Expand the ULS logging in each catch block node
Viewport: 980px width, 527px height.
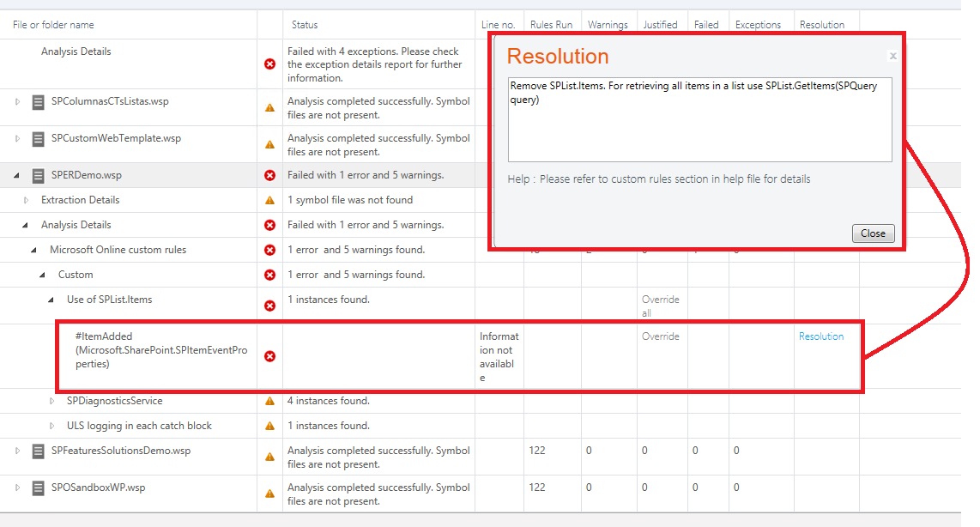pyautogui.click(x=51, y=426)
